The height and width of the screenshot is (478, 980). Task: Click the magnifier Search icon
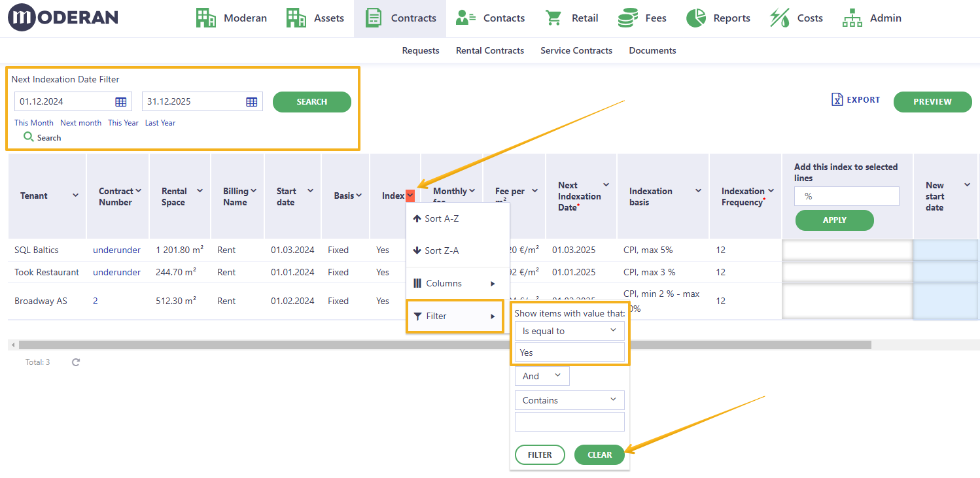[x=28, y=137]
